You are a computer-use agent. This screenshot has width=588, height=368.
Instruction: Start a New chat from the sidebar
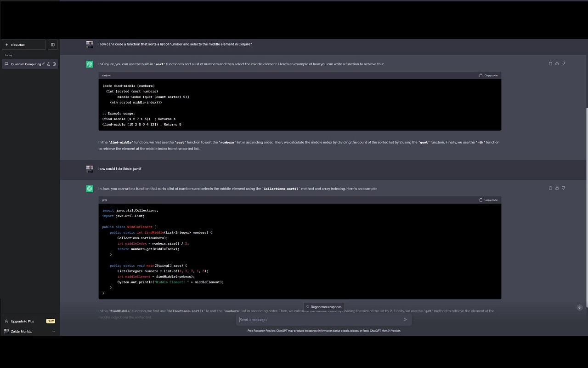(24, 45)
